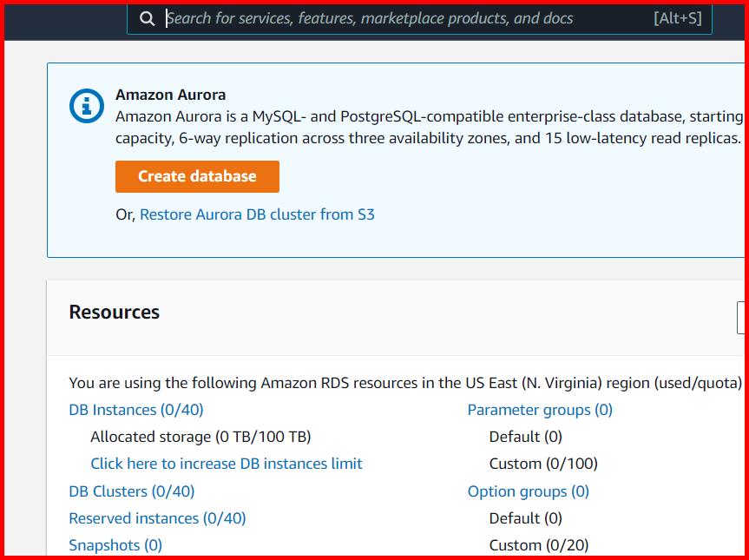Screen dimensions: 749x560
Task: Open the Option groups link
Action: pyautogui.click(x=528, y=491)
